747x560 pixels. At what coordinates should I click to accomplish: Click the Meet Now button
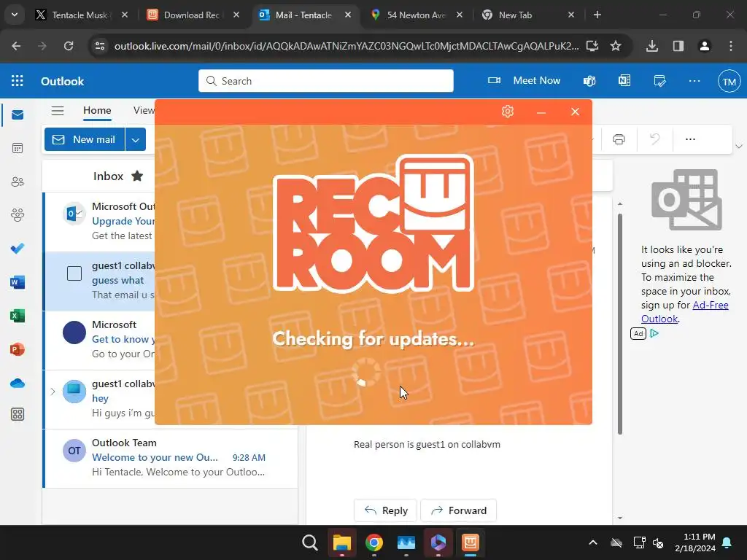coord(524,80)
